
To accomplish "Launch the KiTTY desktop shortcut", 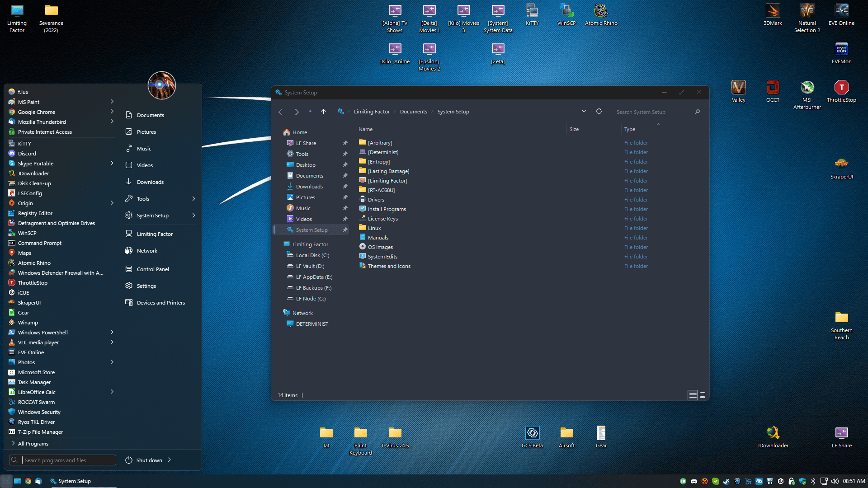I will coord(532,14).
